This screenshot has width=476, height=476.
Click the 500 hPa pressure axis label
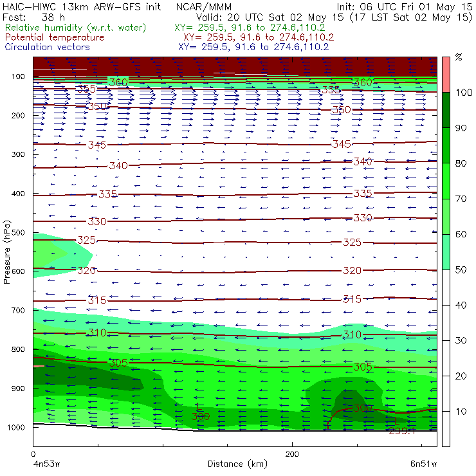coord(18,232)
